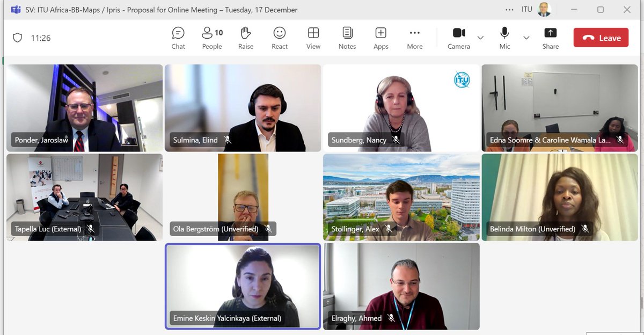Open the More actions menu
644x335 pixels.
414,38
